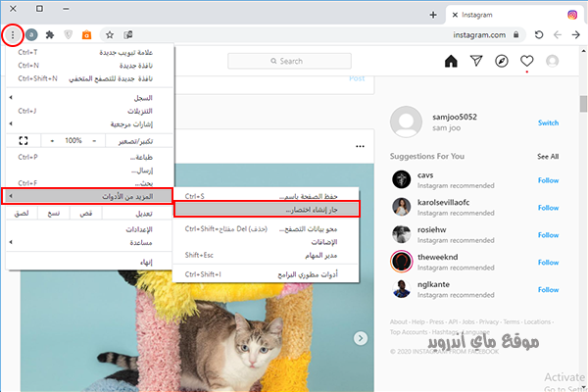588x392 pixels.
Task: Advance post carousel with next arrow
Action: click(361, 338)
